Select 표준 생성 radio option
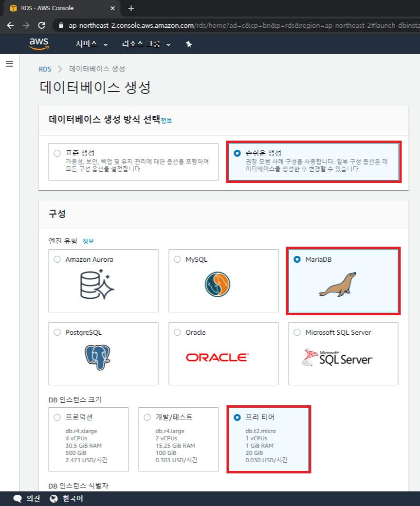420x506 pixels. (57, 153)
